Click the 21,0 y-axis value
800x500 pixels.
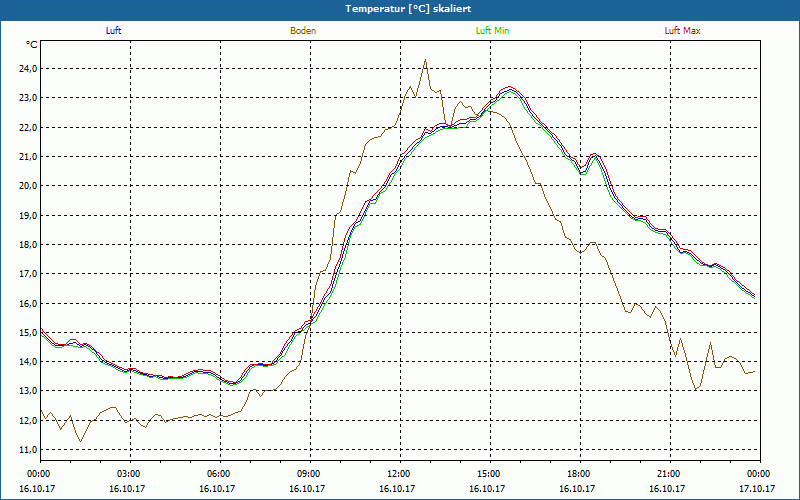tap(29, 156)
